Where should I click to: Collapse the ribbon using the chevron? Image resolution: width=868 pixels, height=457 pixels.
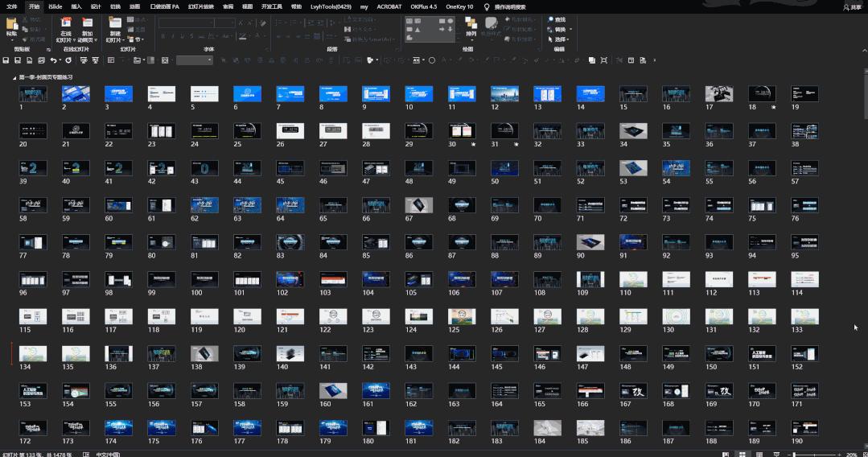pyautogui.click(x=862, y=50)
